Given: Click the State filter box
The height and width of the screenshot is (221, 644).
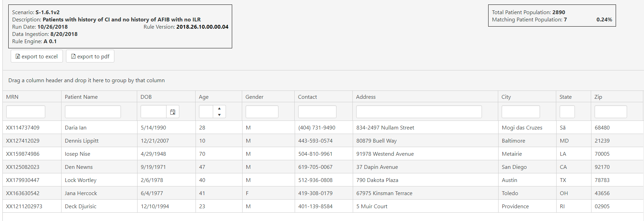Looking at the screenshot, I should (567, 112).
